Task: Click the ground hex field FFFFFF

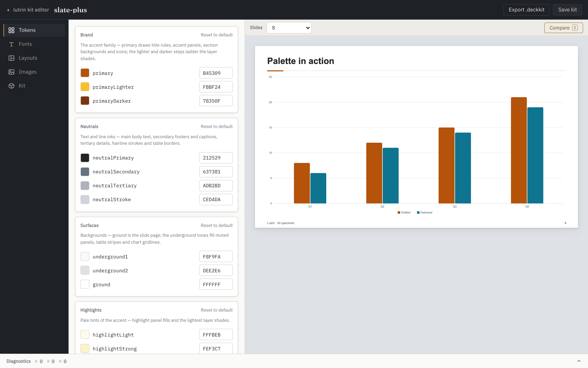Action: (216, 284)
